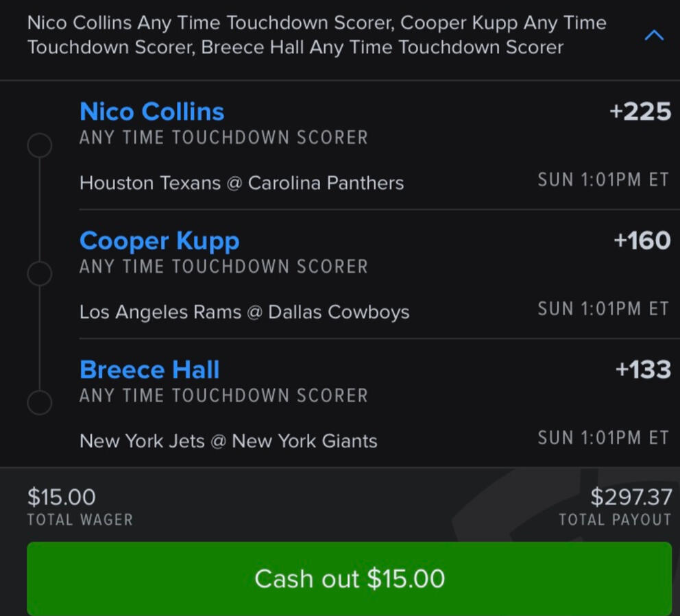This screenshot has height=616, width=680.
Task: Open Nico Collins player link
Action: [x=151, y=112]
